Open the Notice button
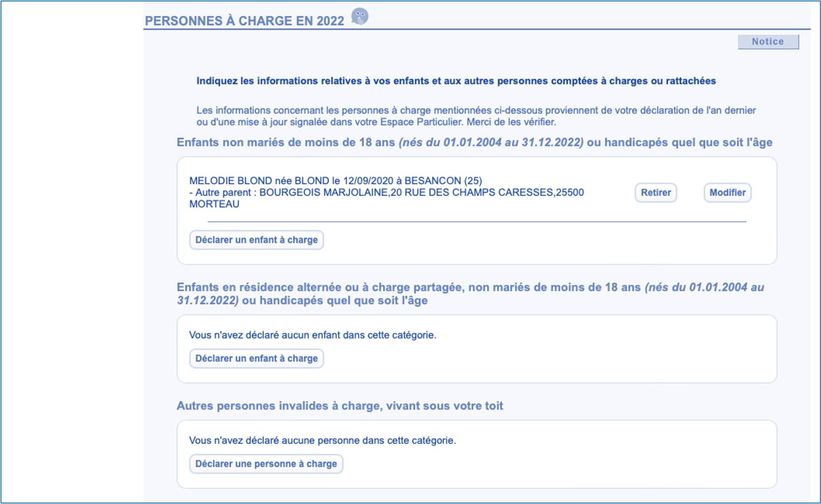The image size is (821, 504). pos(768,42)
